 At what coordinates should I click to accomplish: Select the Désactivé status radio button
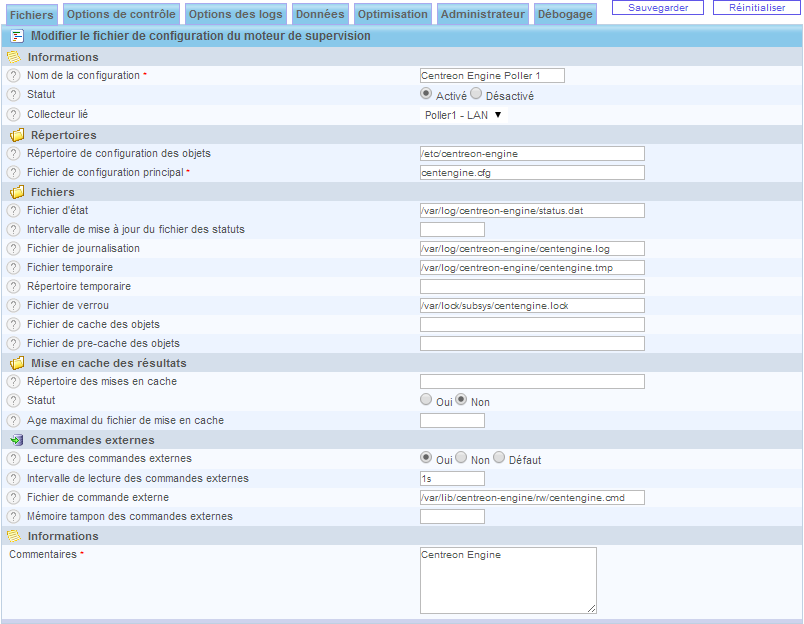tap(476, 94)
